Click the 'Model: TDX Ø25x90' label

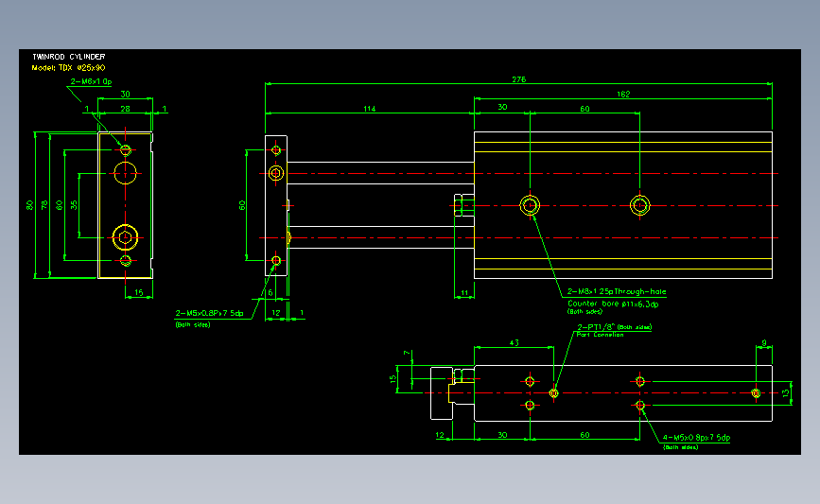point(68,68)
